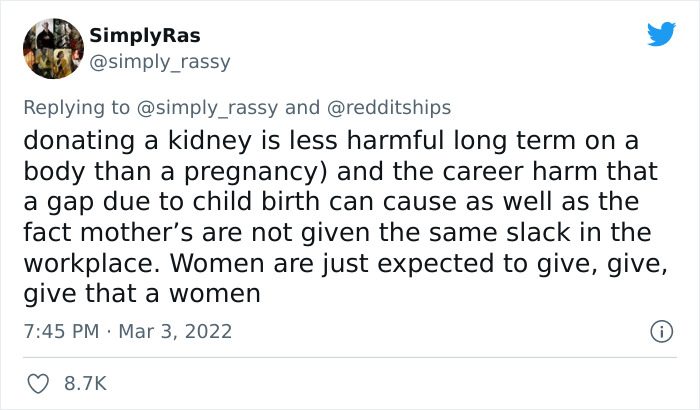View the 8.7K likes count
Viewport: 700px width, 410px height.
pos(84,383)
